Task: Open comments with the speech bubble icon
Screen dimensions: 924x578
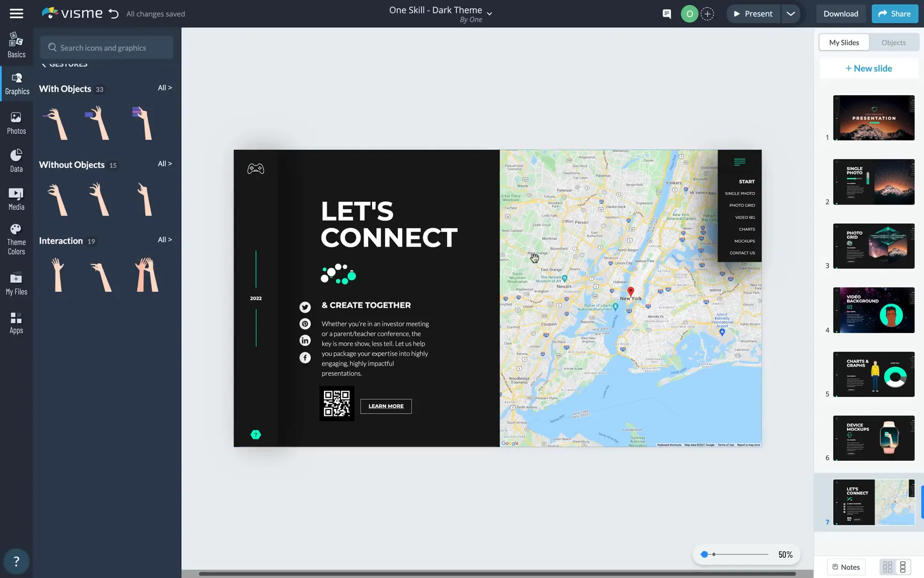Action: coord(666,13)
